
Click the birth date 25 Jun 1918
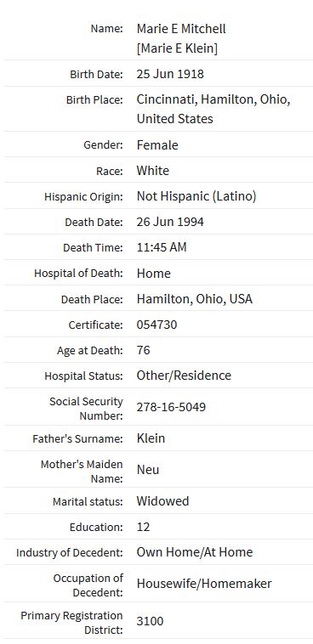pyautogui.click(x=170, y=74)
